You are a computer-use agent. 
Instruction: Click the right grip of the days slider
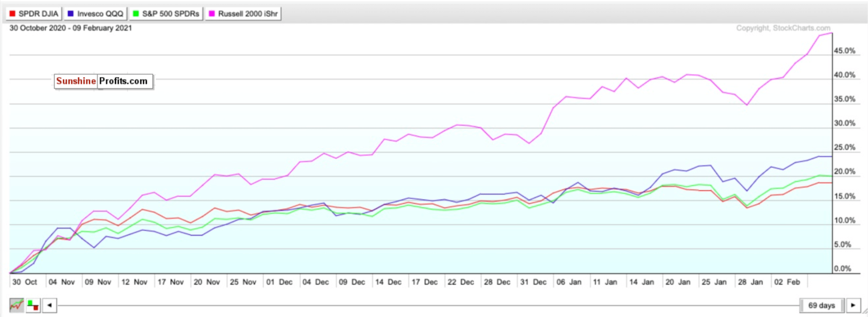tap(843, 305)
